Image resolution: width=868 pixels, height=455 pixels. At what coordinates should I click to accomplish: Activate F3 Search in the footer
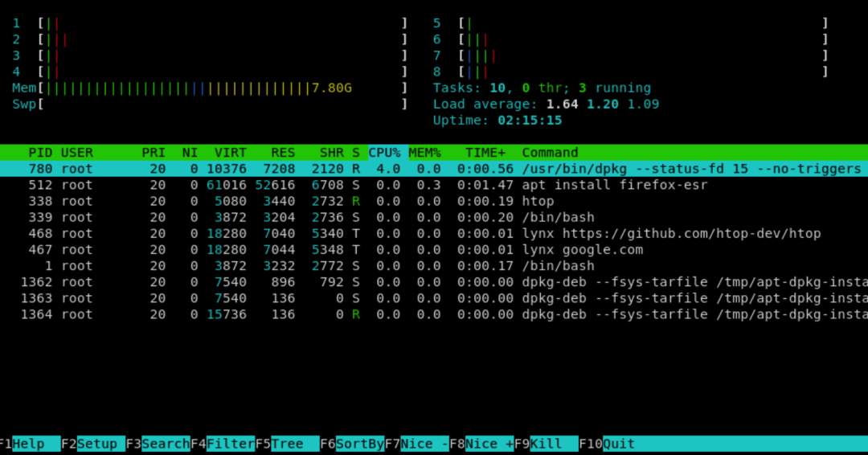158,444
